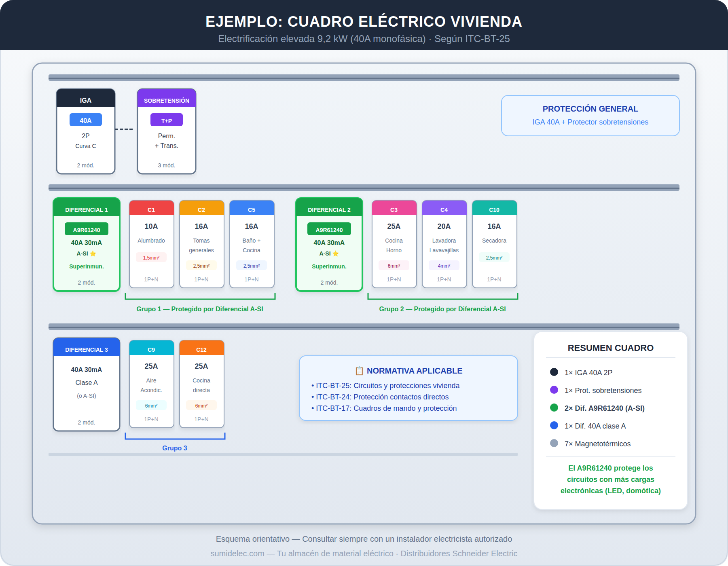The height and width of the screenshot is (566, 728).
Task: Select the C3 Cocina Horno 25A breaker
Action: tap(394, 245)
